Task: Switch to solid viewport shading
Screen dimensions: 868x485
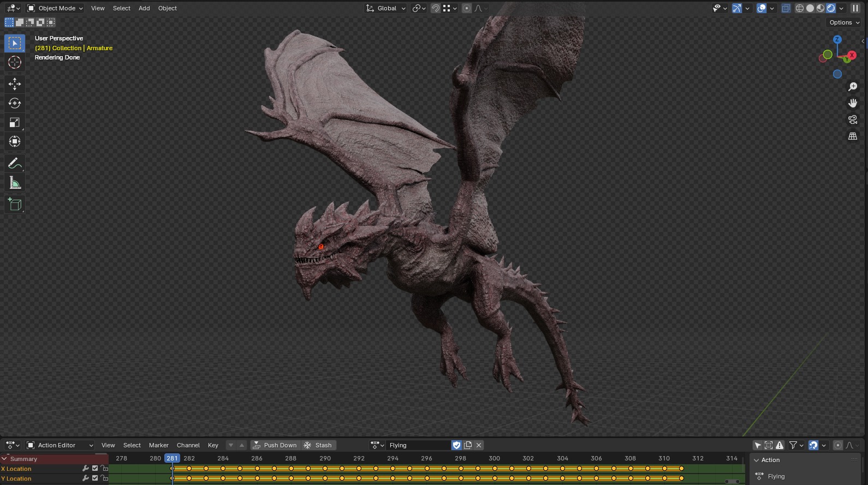Action: [x=810, y=8]
